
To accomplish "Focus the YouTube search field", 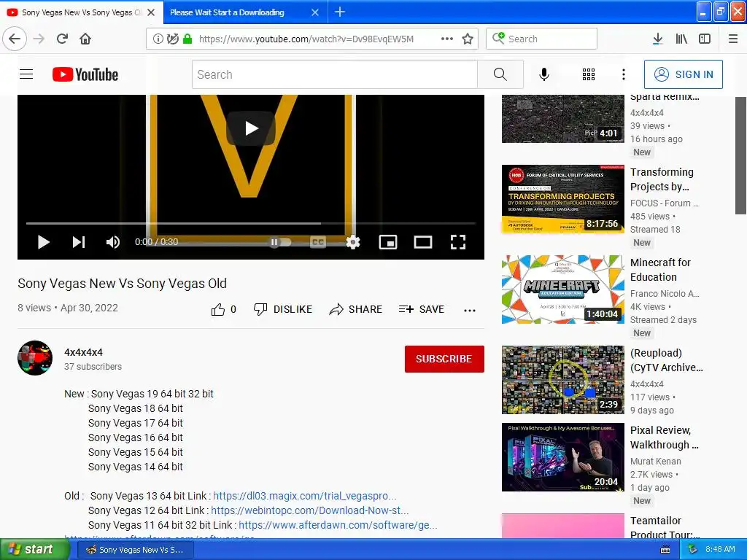I will coord(334,74).
